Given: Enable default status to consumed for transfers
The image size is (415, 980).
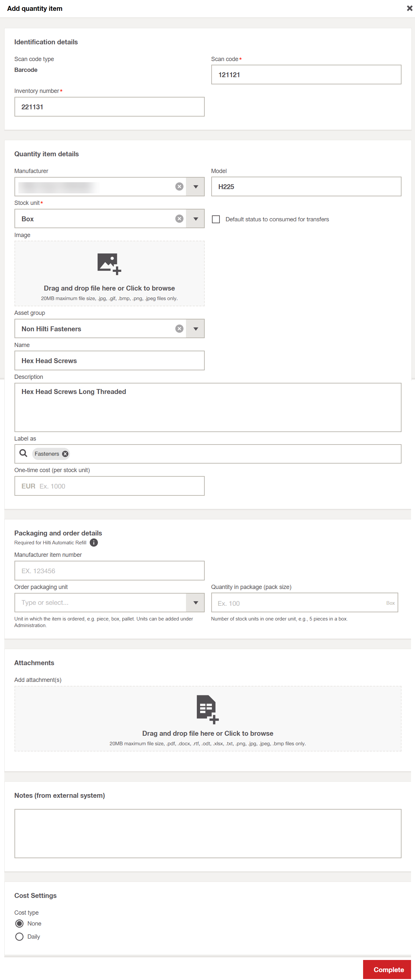Looking at the screenshot, I should (216, 219).
